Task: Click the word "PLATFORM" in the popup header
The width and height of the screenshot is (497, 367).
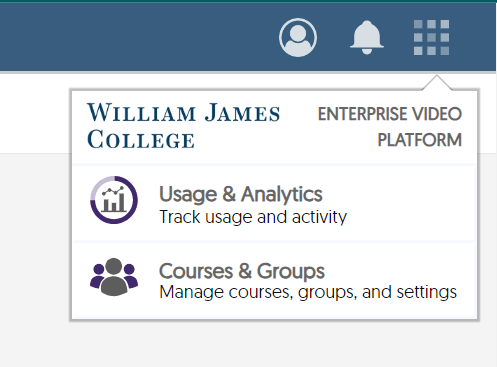Action: tap(420, 140)
